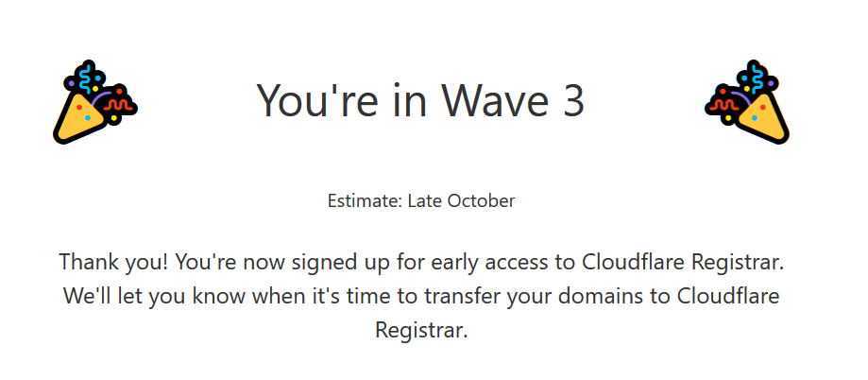Click the red squiggle on the right popper
Screen dimensions: 868x380
point(723,105)
